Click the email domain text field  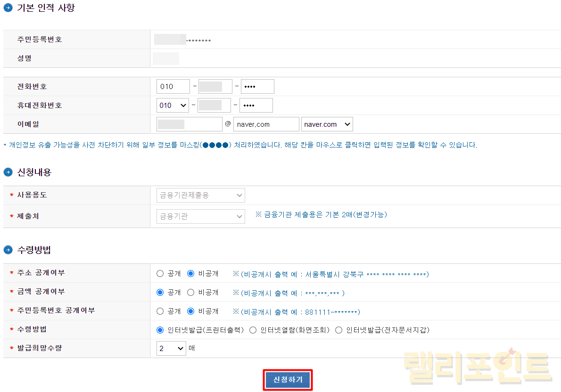pyautogui.click(x=266, y=124)
